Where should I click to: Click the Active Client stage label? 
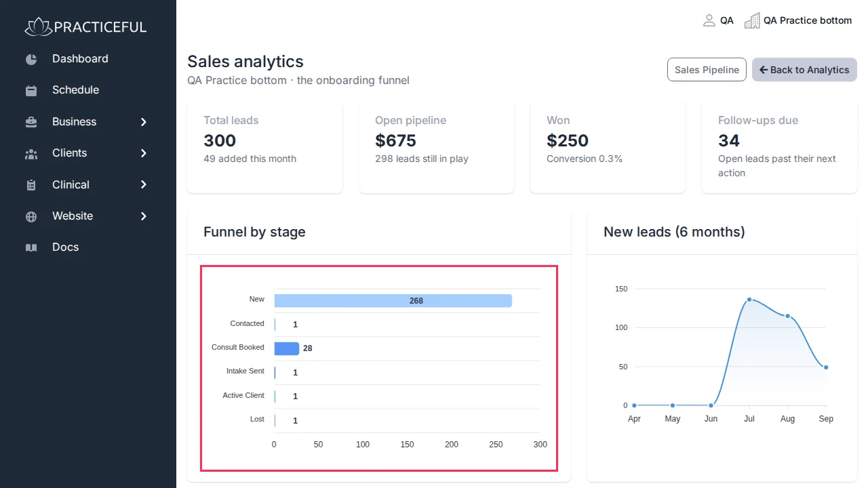243,395
